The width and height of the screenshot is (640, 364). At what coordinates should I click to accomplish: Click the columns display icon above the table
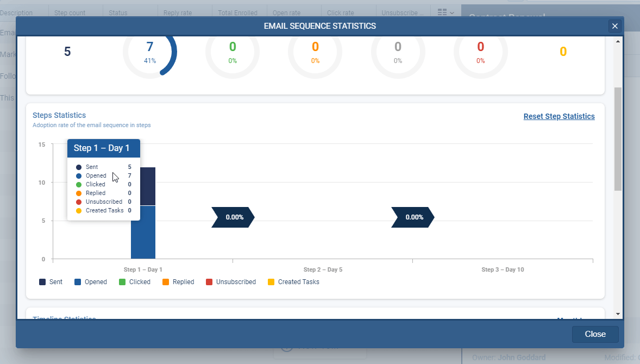coord(442,12)
